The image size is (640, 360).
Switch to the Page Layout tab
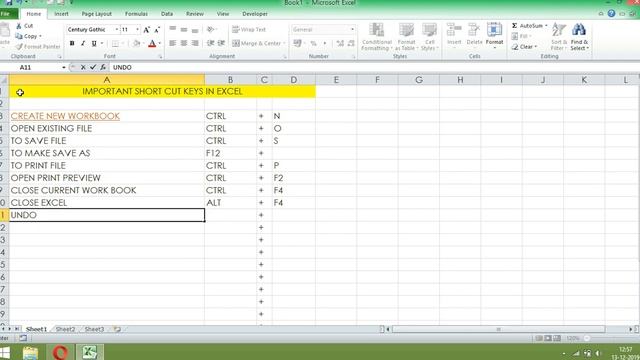96,14
